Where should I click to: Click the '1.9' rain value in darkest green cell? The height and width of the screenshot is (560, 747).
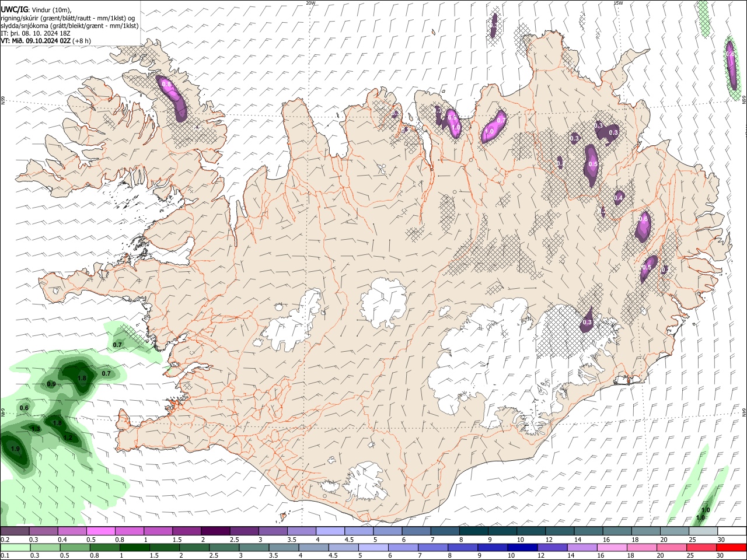pos(16,449)
